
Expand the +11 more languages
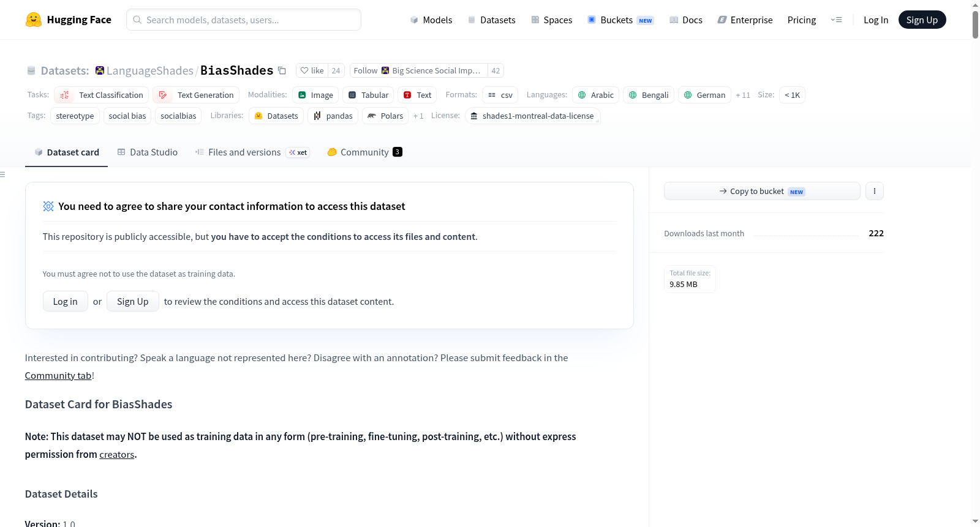(743, 95)
